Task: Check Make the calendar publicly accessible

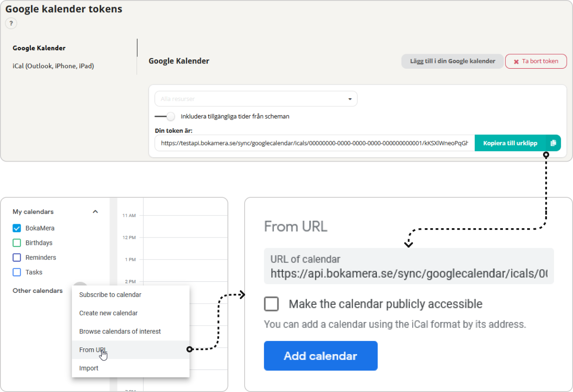Action: (x=271, y=304)
